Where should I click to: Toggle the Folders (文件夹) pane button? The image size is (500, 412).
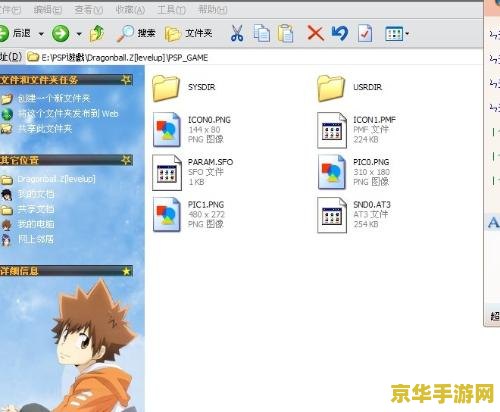189,33
